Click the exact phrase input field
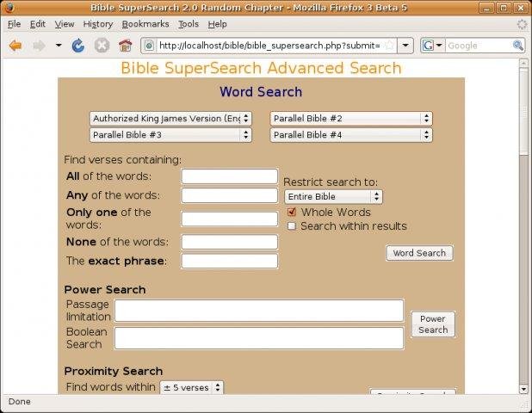Viewport: 532px width, 413px height. pos(230,261)
